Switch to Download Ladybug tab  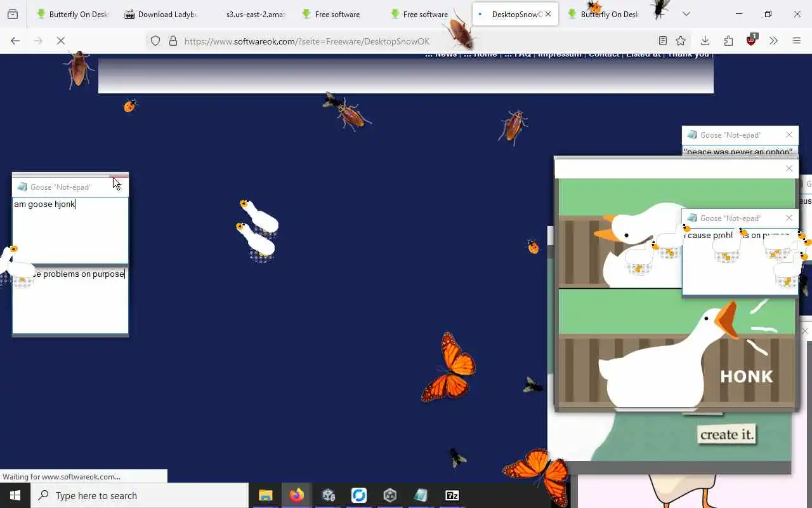[161, 14]
